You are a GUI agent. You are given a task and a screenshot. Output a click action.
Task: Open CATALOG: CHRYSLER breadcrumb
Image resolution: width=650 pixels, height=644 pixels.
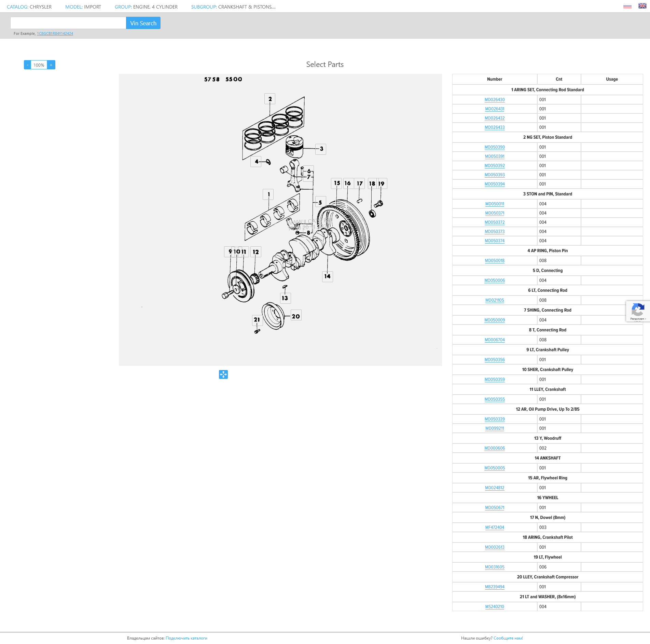29,7
